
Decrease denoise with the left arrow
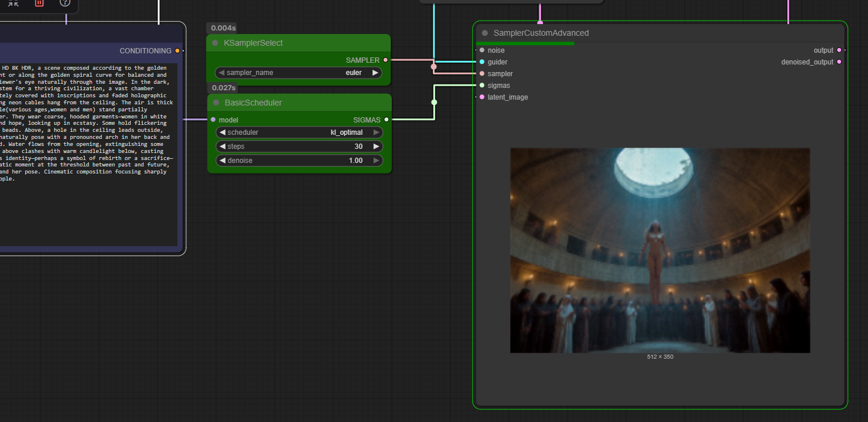coord(223,161)
